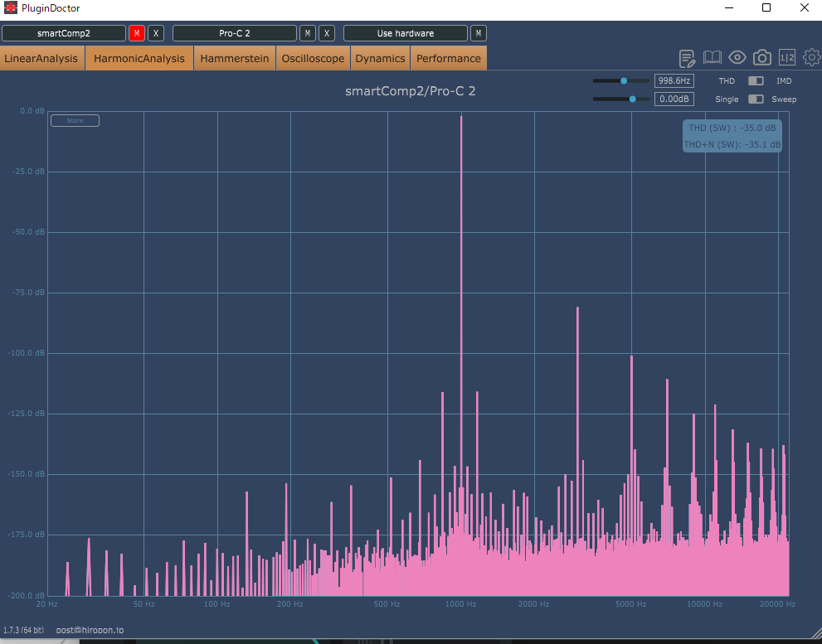This screenshot has height=644, width=822.
Task: Click the 998.6Hz frequency field
Action: (674, 80)
